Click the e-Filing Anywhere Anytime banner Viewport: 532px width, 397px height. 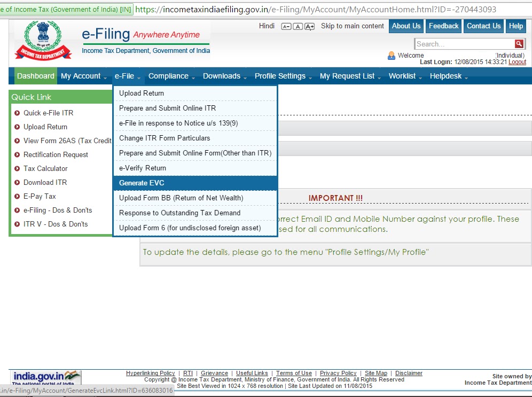coord(146,40)
